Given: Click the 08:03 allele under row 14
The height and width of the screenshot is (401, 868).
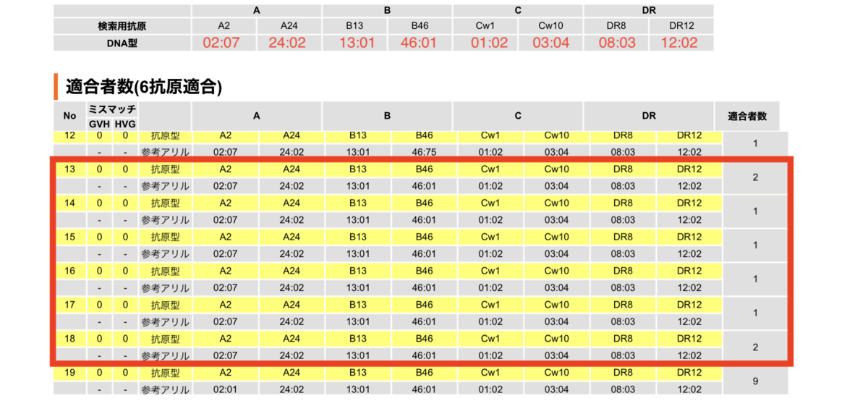Looking at the screenshot, I should point(622,220).
